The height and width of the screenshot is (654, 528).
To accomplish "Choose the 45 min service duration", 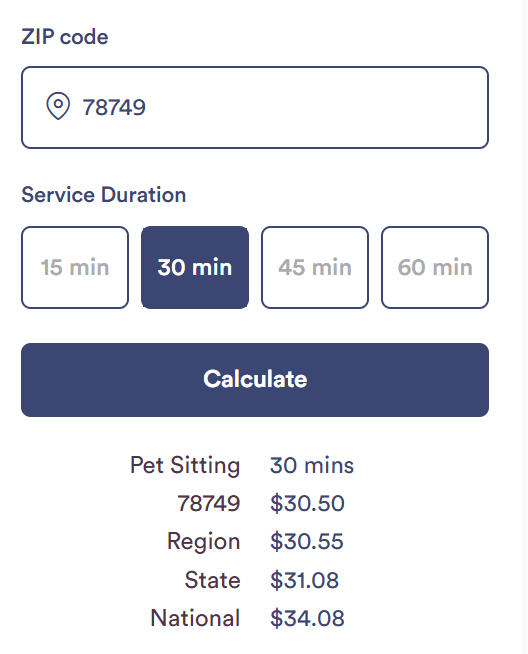I will pos(315,267).
